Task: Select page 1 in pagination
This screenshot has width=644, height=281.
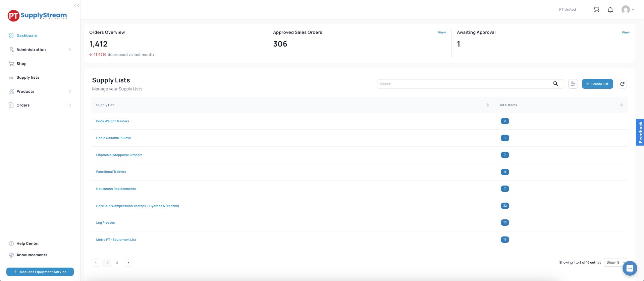Action: tap(107, 263)
